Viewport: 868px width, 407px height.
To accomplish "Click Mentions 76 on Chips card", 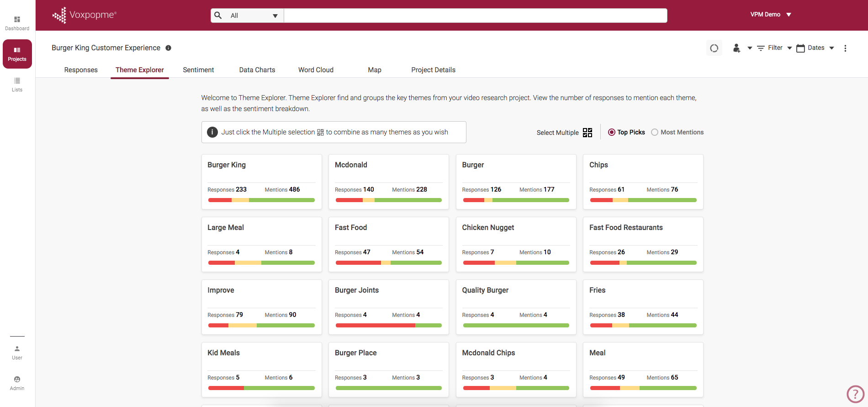I will point(662,190).
